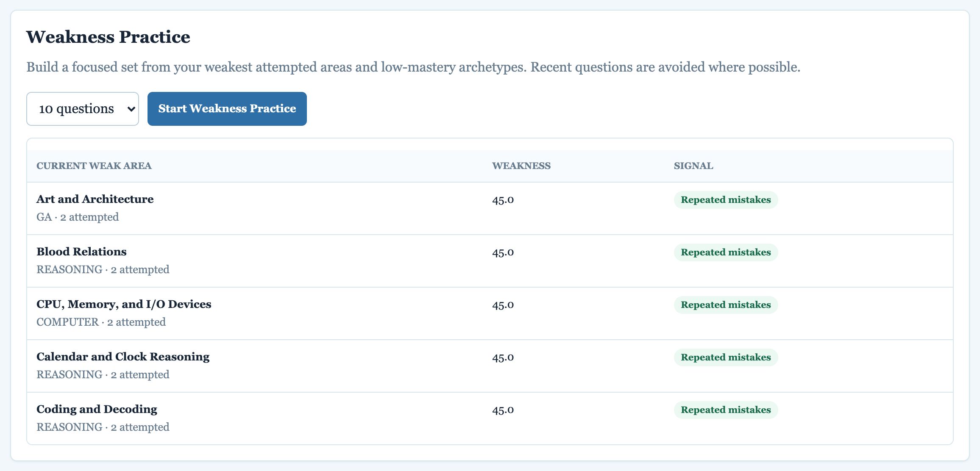
Task: Click the Current Weak Area column header
Action: point(94,166)
